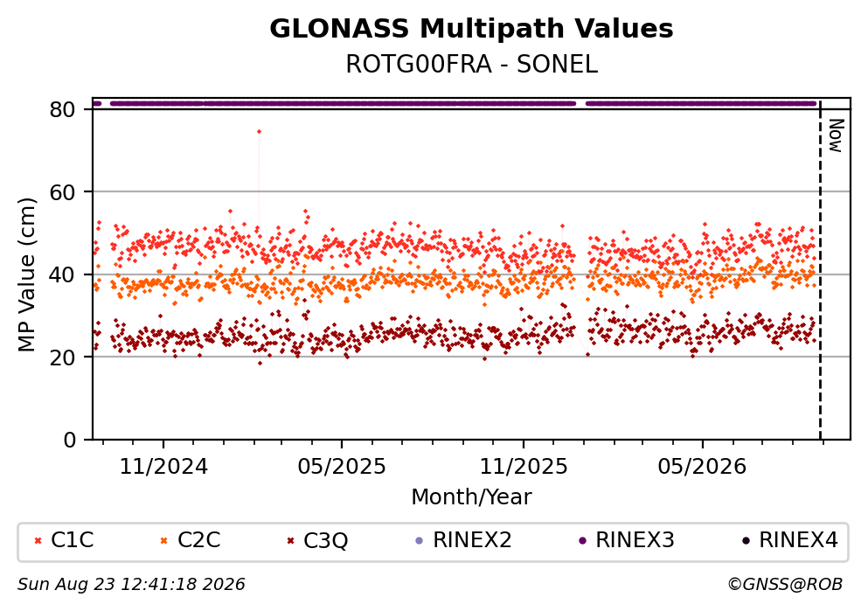Click the '©GNSS@ROB' credit text

786,585
